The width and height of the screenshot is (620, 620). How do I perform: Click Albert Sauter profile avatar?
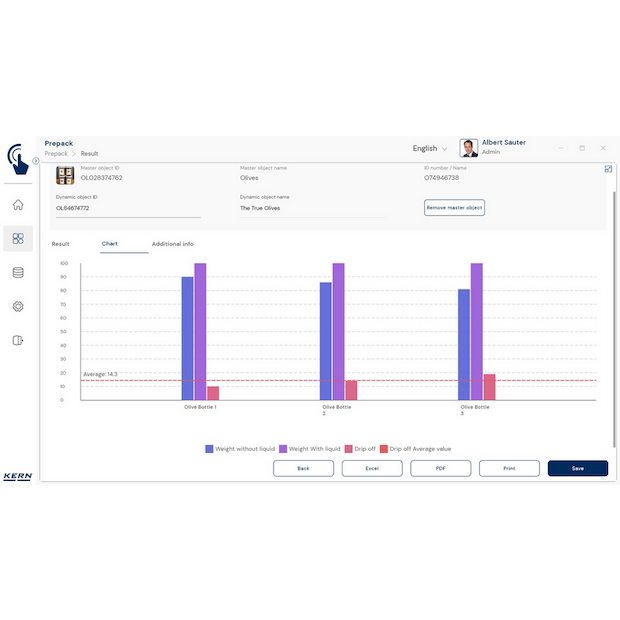[x=468, y=148]
